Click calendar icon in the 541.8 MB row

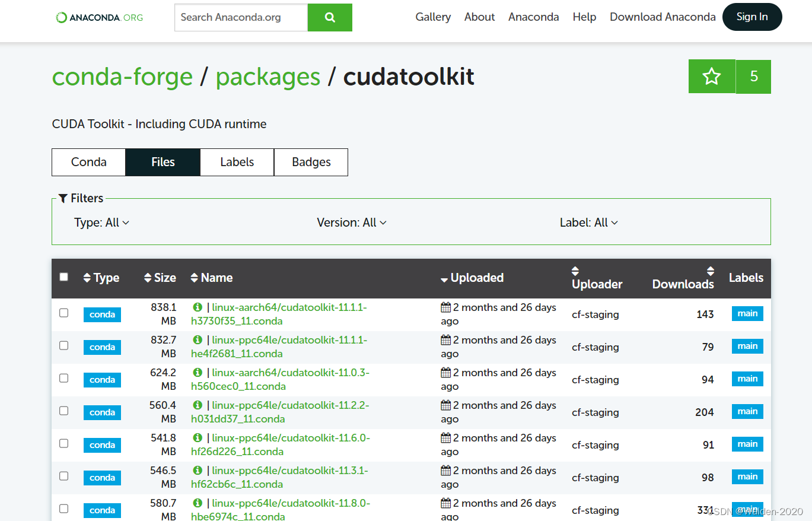point(446,438)
